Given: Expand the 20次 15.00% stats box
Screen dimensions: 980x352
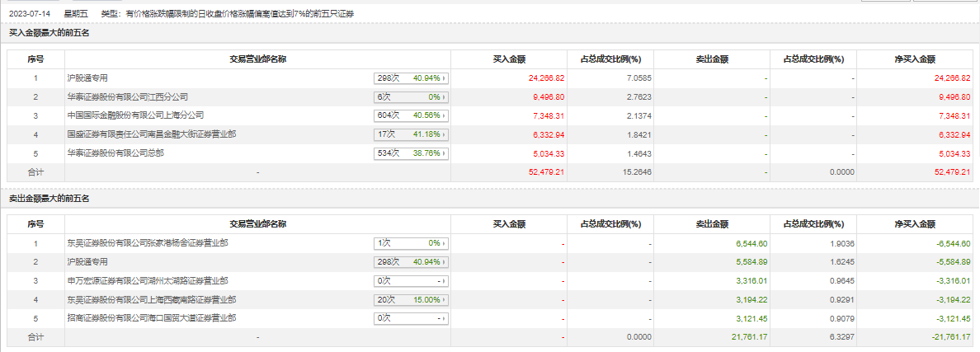Looking at the screenshot, I should click(x=412, y=299).
